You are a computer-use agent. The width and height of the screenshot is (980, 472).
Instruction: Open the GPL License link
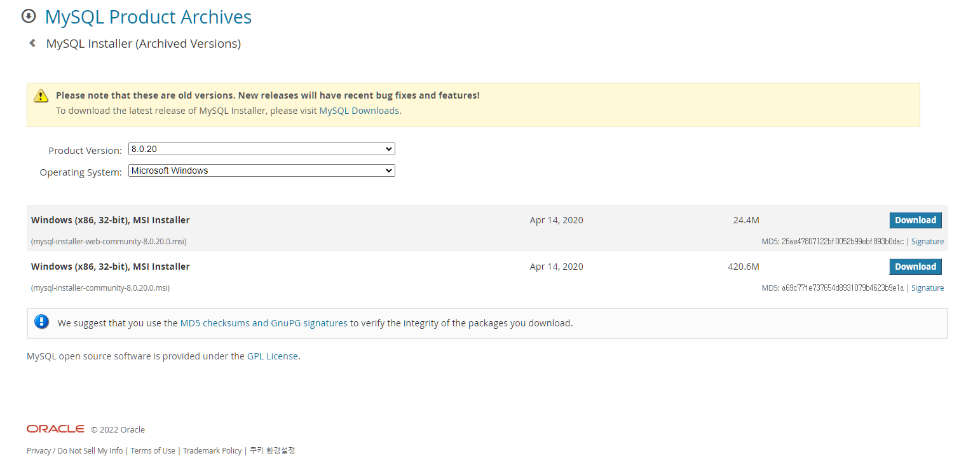pos(273,356)
